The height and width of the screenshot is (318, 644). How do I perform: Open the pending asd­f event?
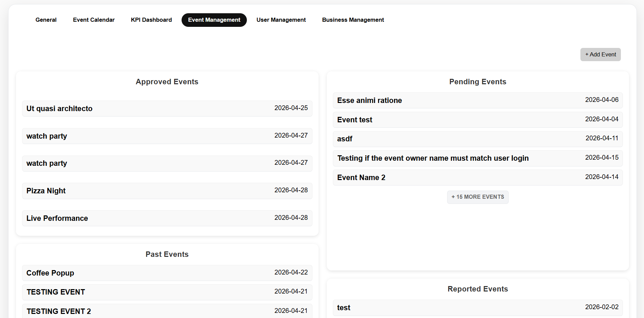pyautogui.click(x=478, y=139)
